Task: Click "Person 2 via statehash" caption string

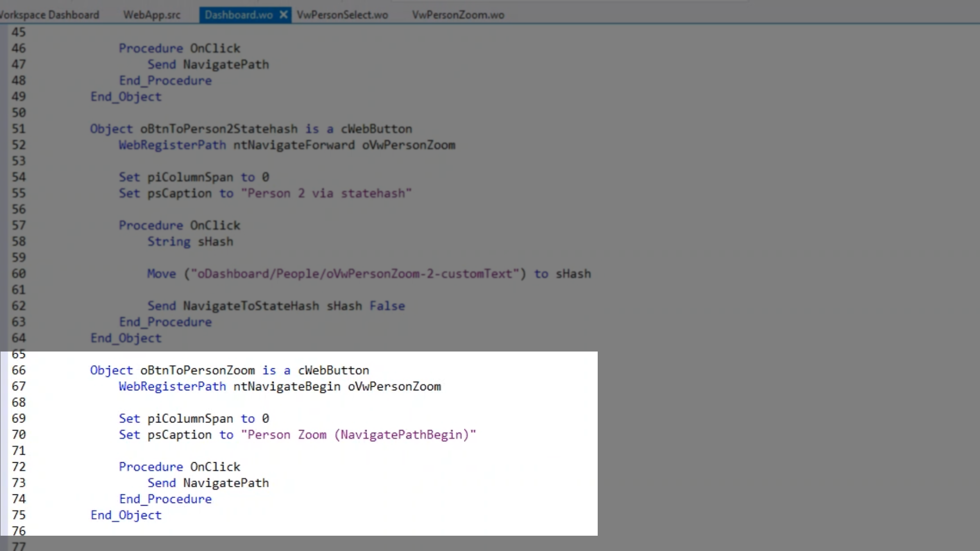Action: (x=326, y=193)
